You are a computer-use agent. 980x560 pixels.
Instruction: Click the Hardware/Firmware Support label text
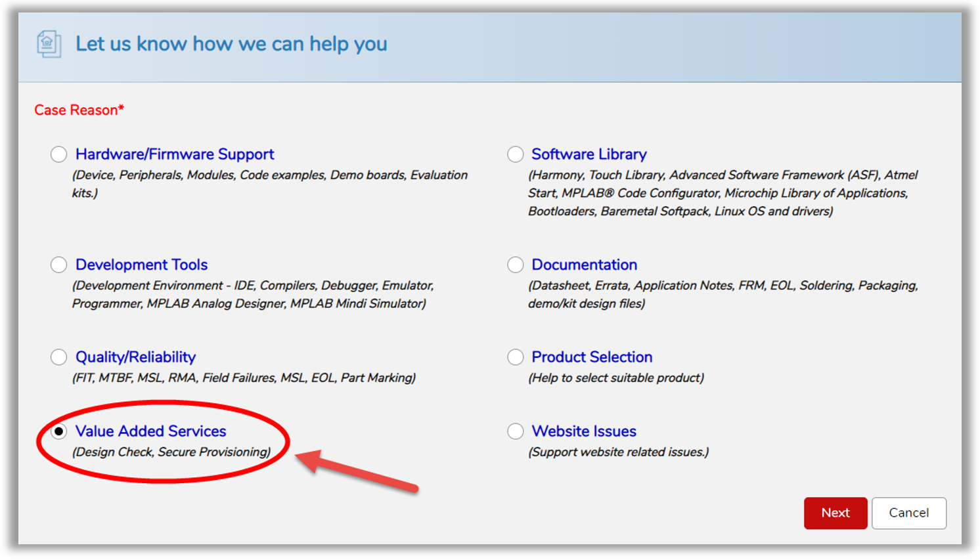click(175, 154)
